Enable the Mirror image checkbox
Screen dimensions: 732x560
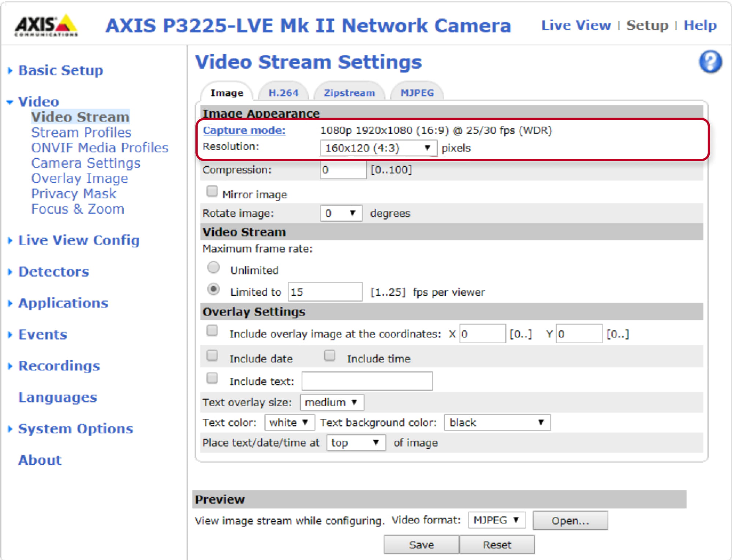[x=212, y=191]
